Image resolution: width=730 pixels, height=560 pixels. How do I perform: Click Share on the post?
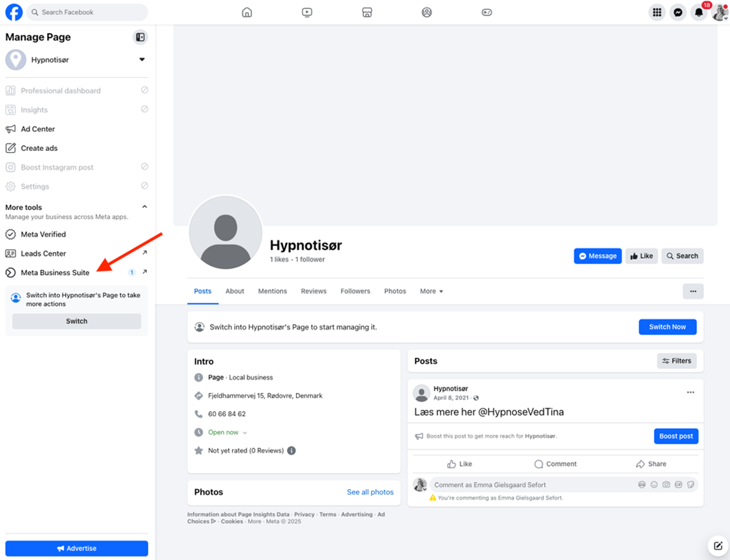point(651,464)
